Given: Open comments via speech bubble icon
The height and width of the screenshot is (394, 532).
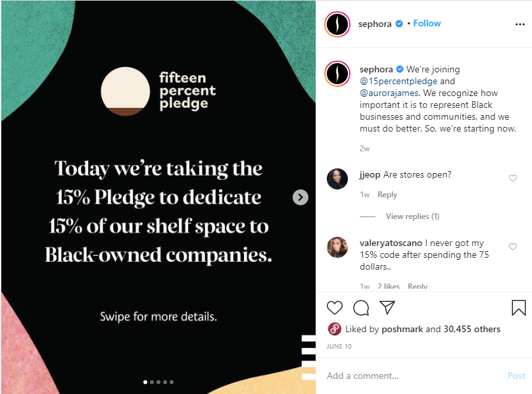Looking at the screenshot, I should [361, 308].
